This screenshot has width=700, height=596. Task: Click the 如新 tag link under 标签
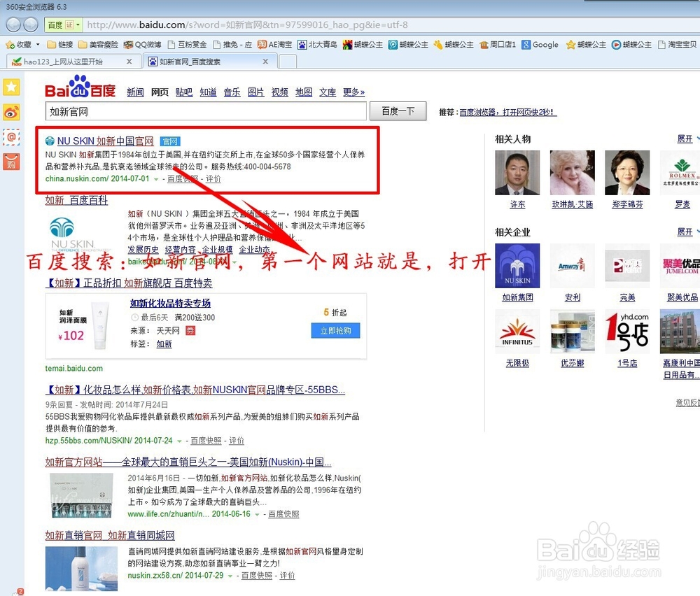(164, 344)
